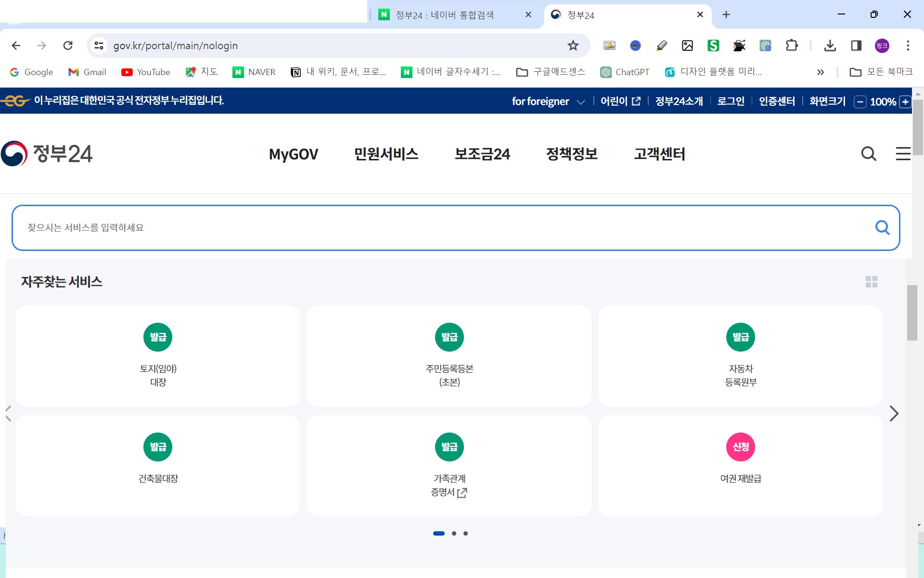Open the Chrome downloads icon
Screen dimensions: 924x578
[830, 46]
